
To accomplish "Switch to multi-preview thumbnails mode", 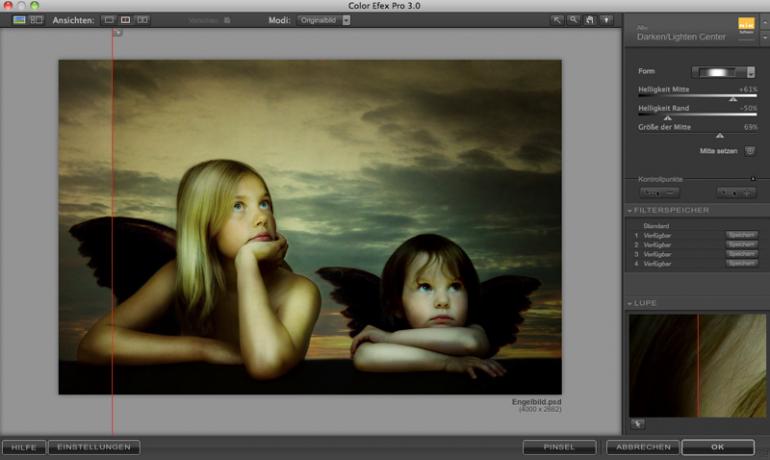I will click(x=36, y=20).
